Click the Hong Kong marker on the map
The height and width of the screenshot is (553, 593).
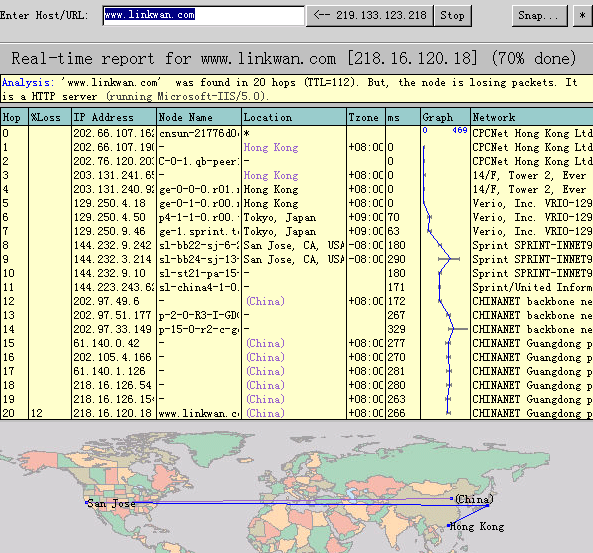pos(449,525)
